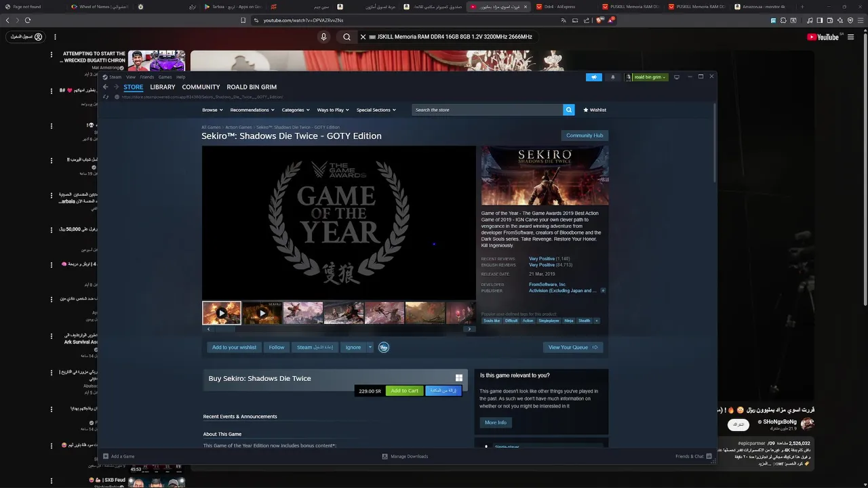Click the plus button next to publisher

[603, 291]
